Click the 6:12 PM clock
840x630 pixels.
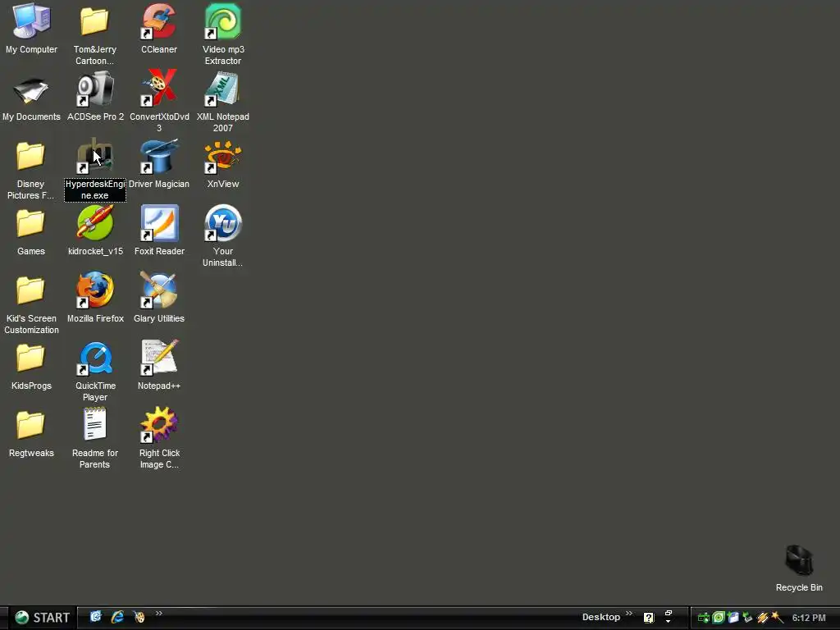pyautogui.click(x=809, y=618)
